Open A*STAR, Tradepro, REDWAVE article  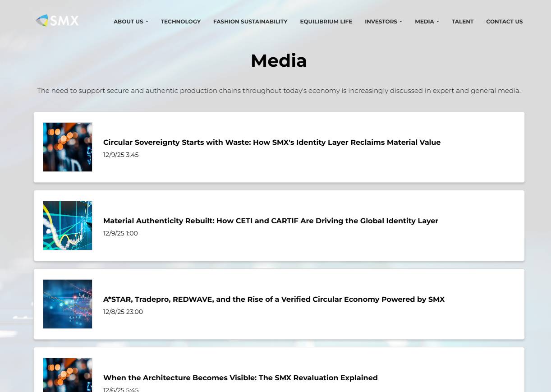pyautogui.click(x=274, y=299)
